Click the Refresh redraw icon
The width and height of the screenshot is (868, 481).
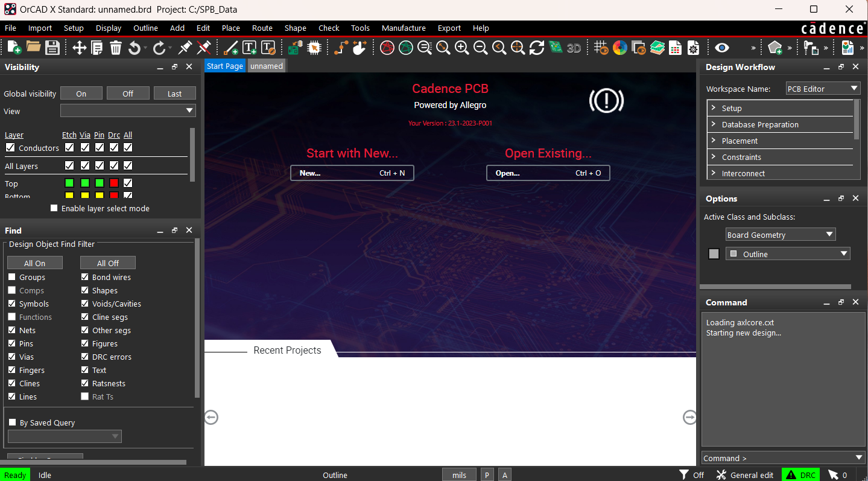click(537, 48)
